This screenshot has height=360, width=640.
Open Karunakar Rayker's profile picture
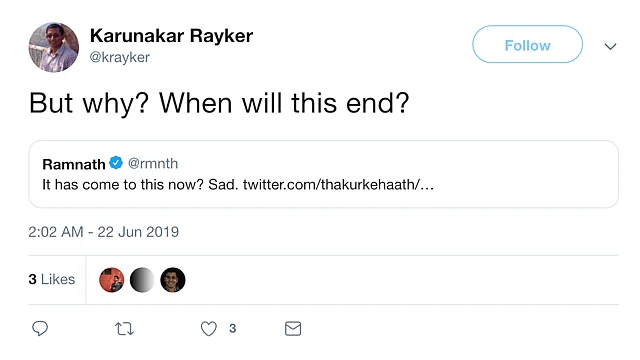coord(53,47)
